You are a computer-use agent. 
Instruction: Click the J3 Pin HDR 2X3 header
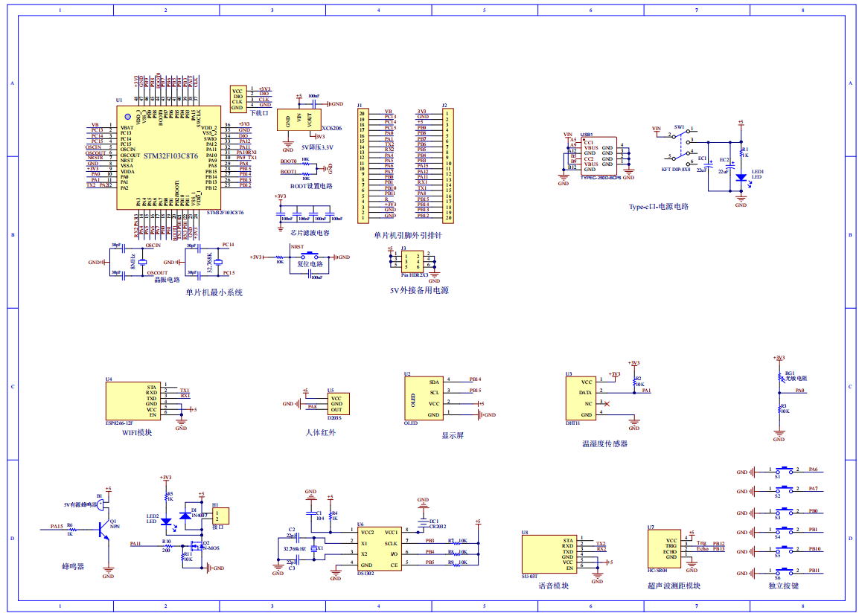point(412,260)
